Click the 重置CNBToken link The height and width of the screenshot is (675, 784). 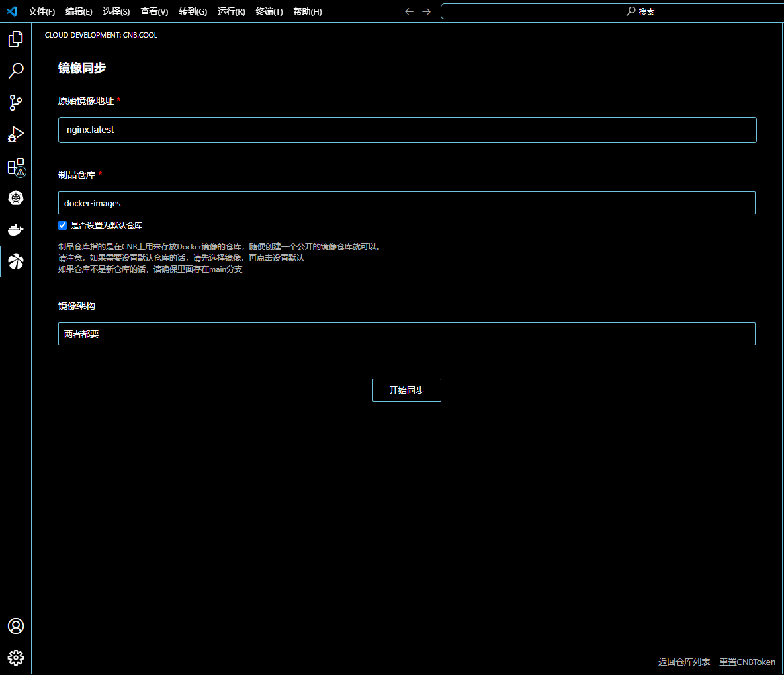click(746, 662)
